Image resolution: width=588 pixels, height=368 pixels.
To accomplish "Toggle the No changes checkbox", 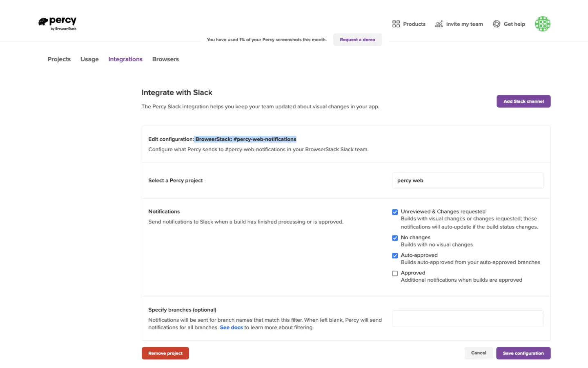I will (395, 238).
